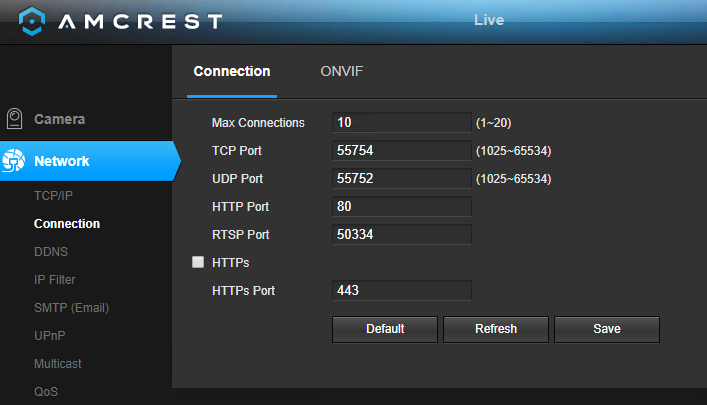Click the RTSP Port input field
Image resolution: width=707 pixels, height=405 pixels.
tap(402, 235)
